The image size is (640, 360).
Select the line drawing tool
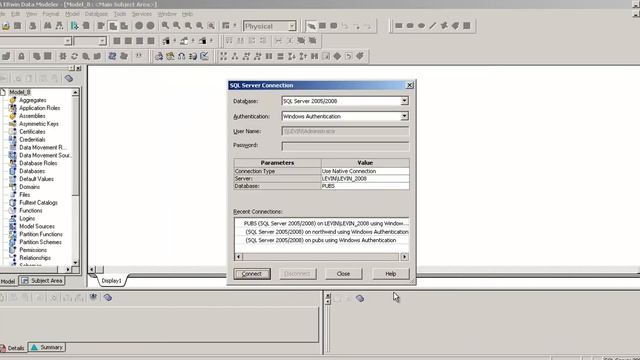(433, 26)
